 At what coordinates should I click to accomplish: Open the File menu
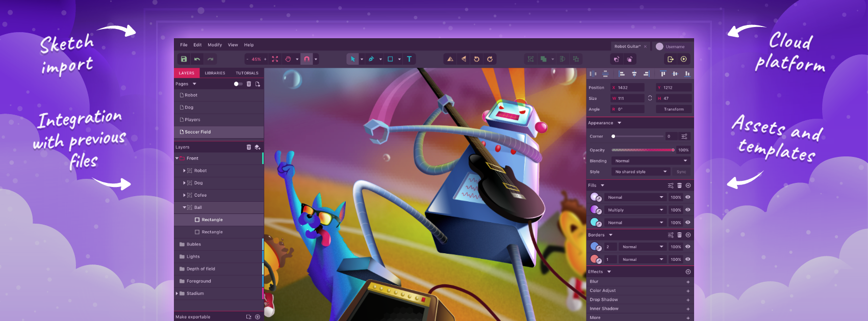click(x=184, y=45)
